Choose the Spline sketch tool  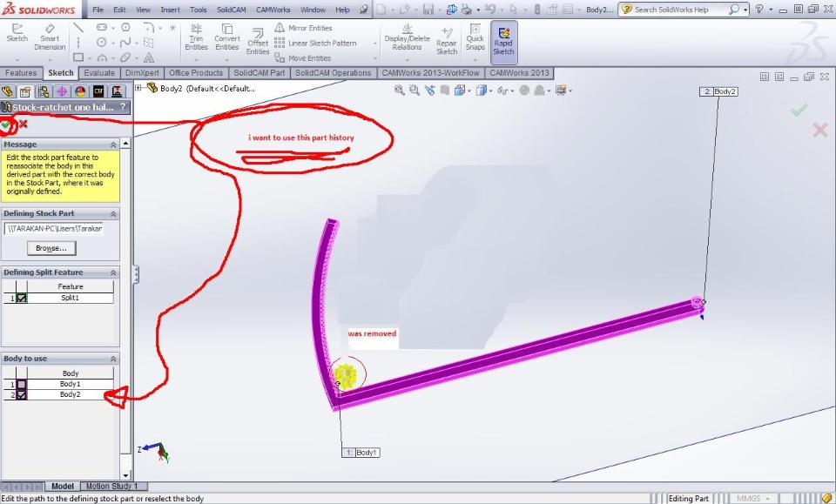(x=125, y=42)
